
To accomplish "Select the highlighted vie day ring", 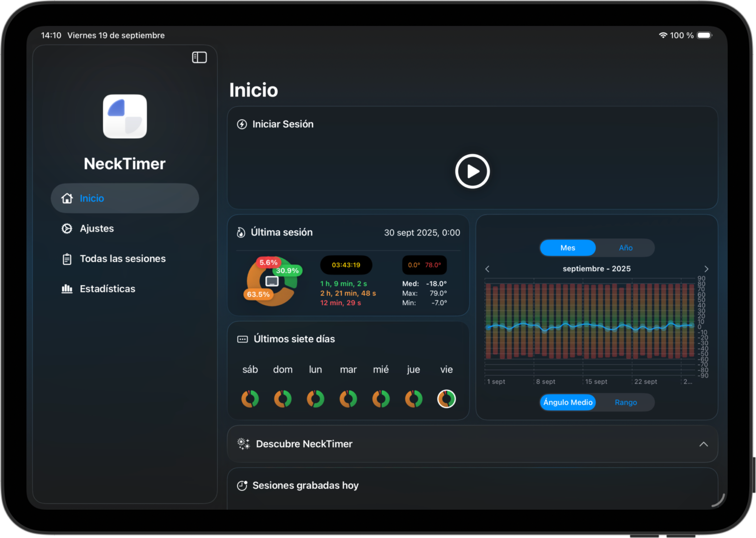I will [x=446, y=398].
